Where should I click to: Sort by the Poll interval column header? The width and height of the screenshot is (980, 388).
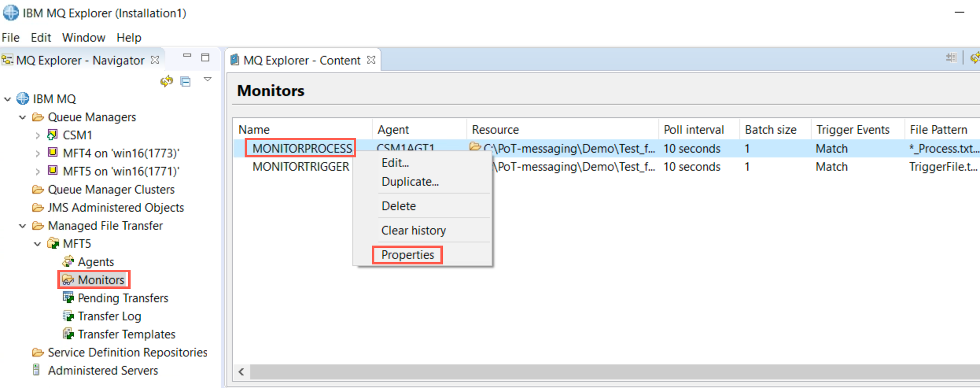point(699,129)
